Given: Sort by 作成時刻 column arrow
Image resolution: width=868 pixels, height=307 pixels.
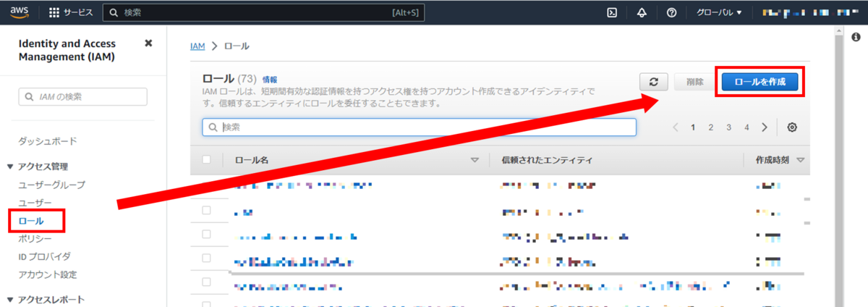Looking at the screenshot, I should pyautogui.click(x=800, y=160).
